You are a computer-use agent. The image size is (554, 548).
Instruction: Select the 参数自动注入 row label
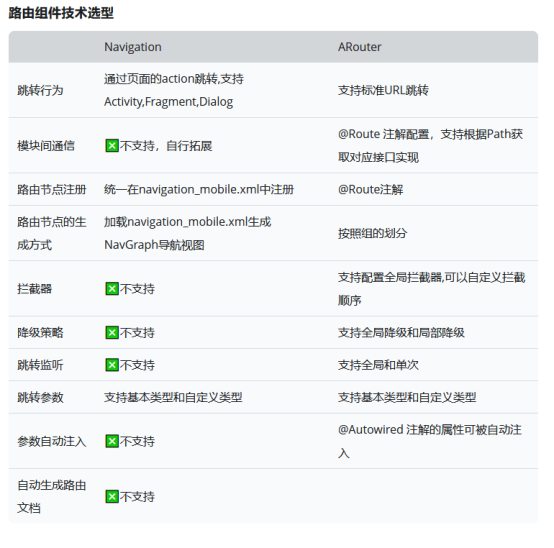[x=52, y=441]
